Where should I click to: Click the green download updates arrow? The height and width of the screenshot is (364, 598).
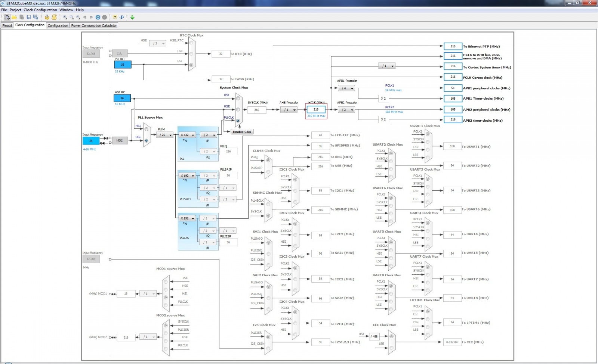pyautogui.click(x=132, y=17)
